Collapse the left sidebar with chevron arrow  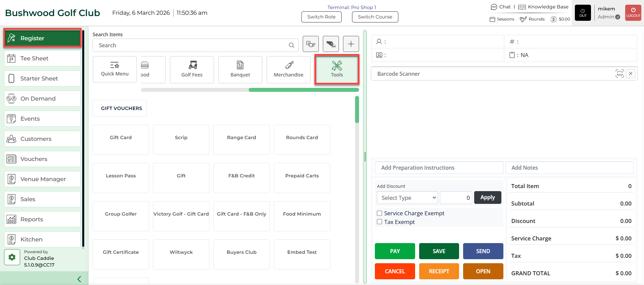pyautogui.click(x=79, y=279)
